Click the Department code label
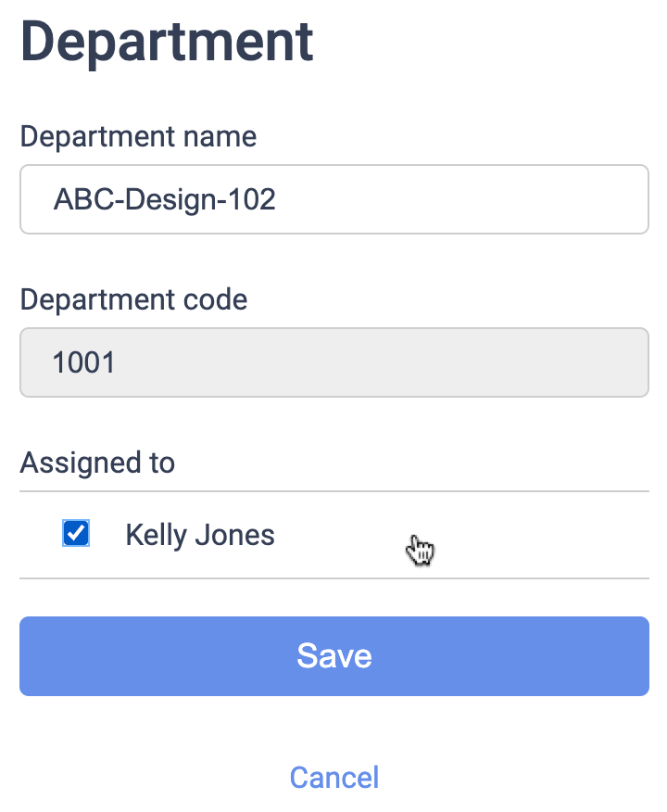 (133, 299)
